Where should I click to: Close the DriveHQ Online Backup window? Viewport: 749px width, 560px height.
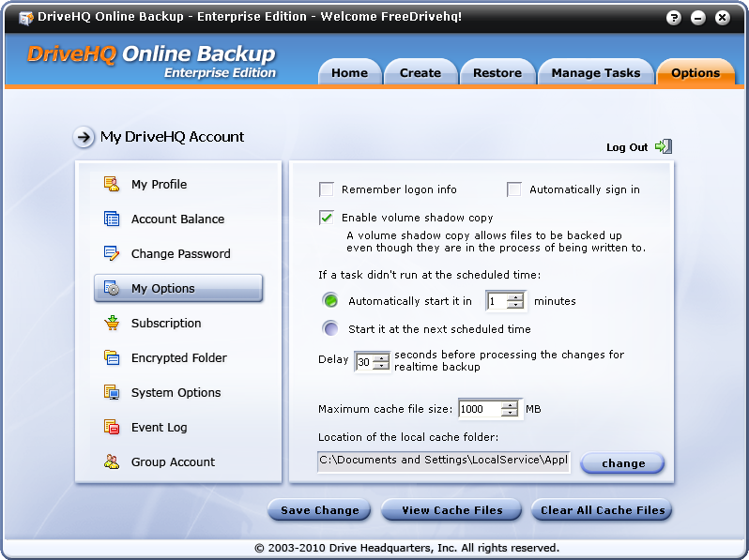(723, 18)
